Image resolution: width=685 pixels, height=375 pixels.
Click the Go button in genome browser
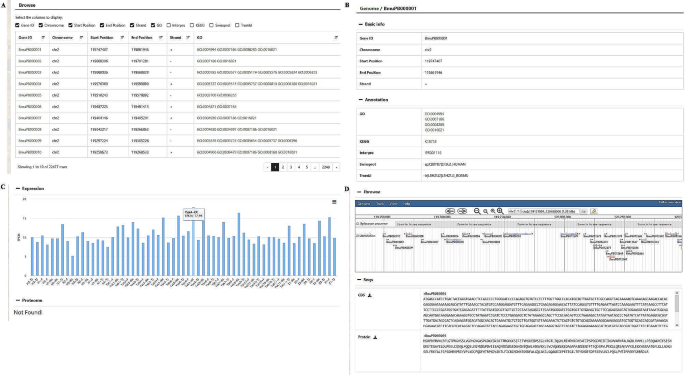(x=583, y=211)
